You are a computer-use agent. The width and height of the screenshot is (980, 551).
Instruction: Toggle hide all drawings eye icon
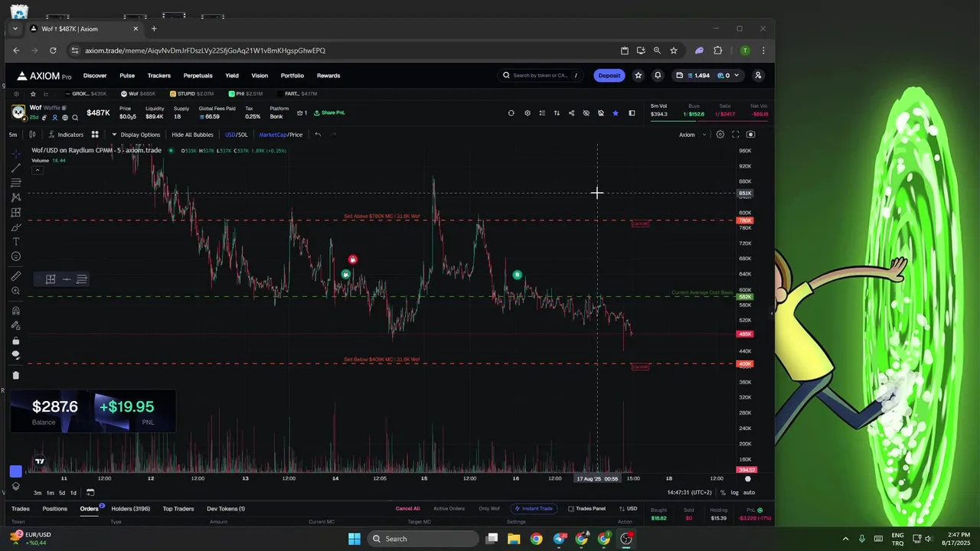(15, 355)
